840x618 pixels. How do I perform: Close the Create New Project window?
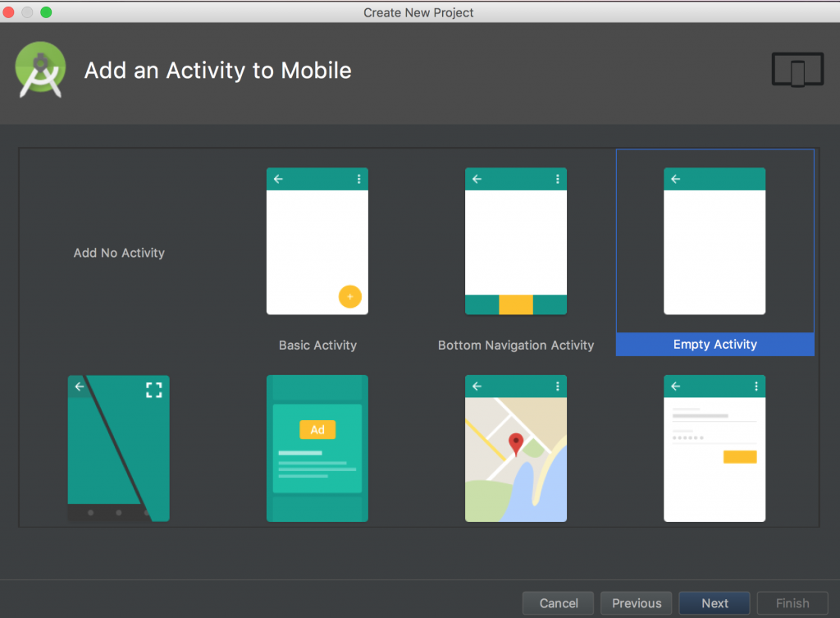tap(8, 11)
